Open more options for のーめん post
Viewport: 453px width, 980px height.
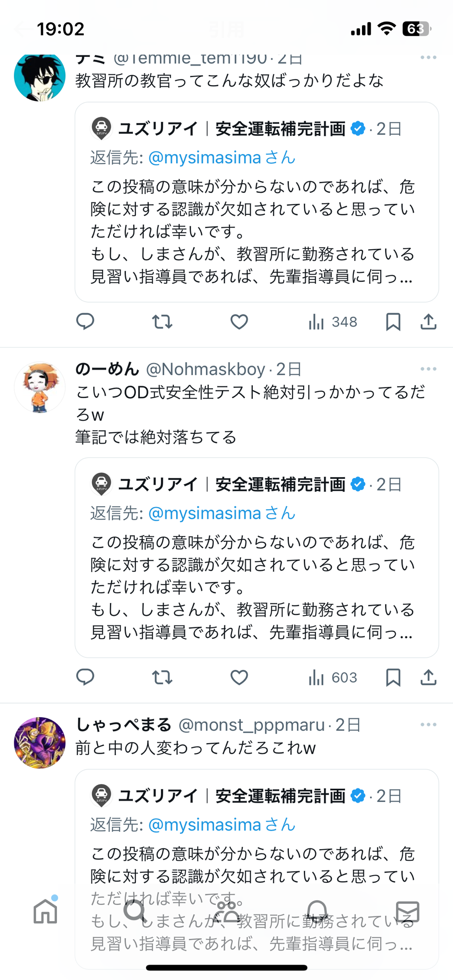(x=428, y=369)
